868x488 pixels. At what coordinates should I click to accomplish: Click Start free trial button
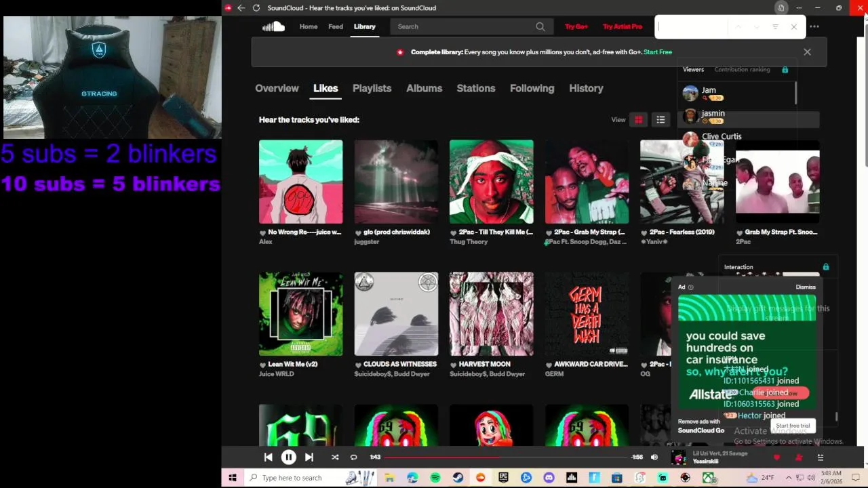click(x=793, y=426)
